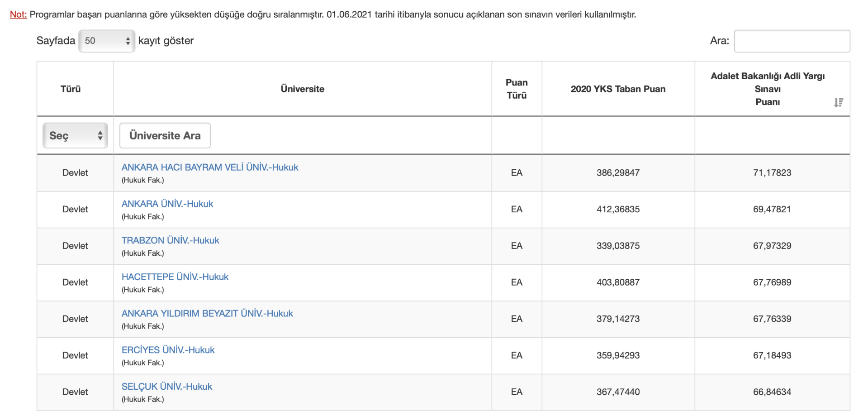The width and height of the screenshot is (868, 411).
Task: Select the value 339,03875
Action: tap(618, 246)
